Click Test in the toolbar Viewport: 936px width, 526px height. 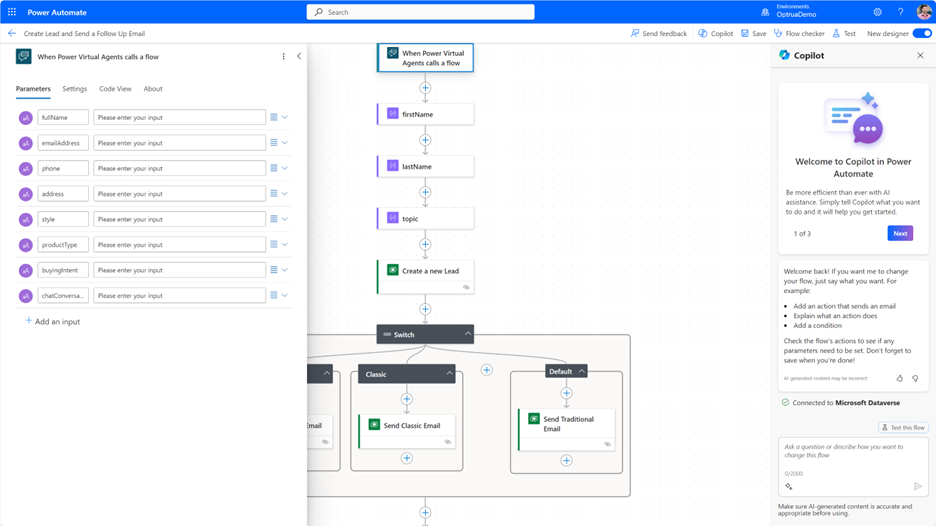[844, 33]
